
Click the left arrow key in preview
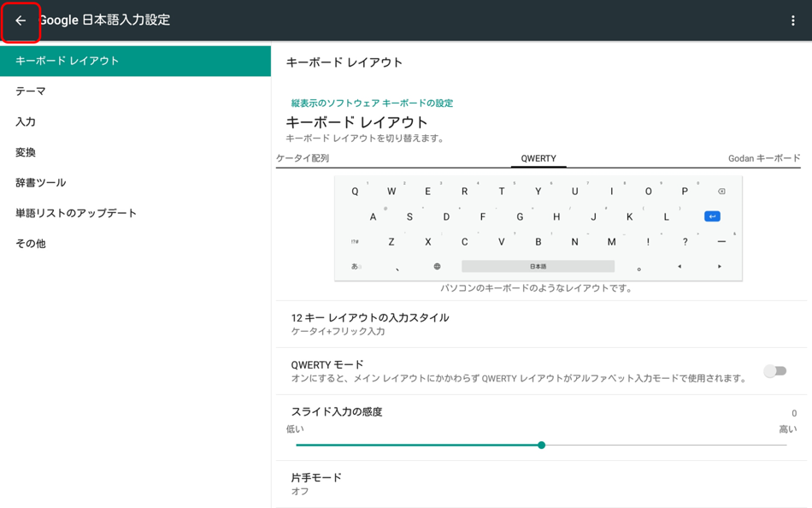coord(680,267)
